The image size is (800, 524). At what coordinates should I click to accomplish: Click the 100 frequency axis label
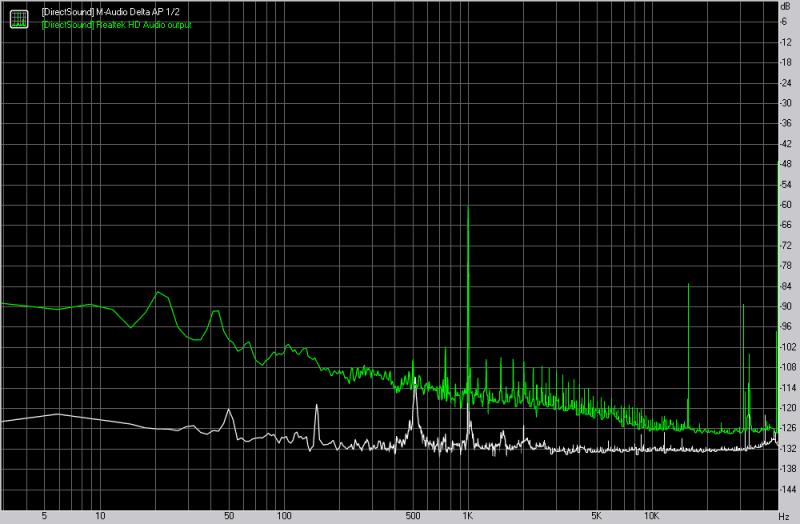click(x=284, y=516)
